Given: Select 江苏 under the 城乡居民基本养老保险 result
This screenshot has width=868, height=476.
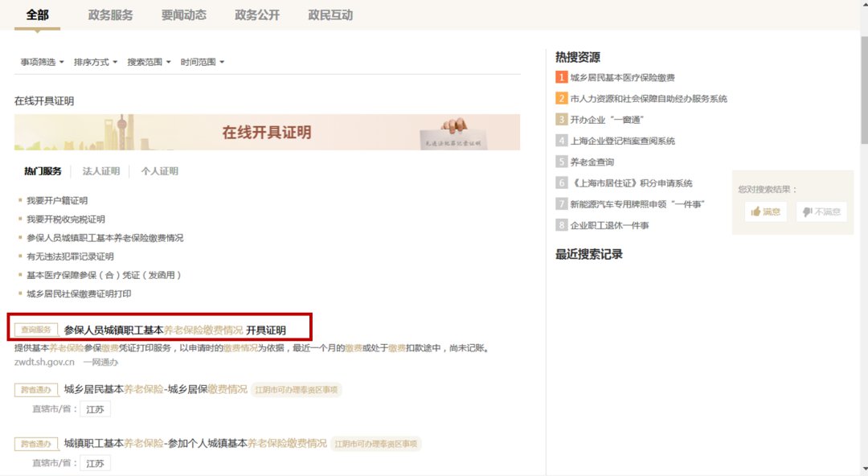Looking at the screenshot, I should 95,409.
